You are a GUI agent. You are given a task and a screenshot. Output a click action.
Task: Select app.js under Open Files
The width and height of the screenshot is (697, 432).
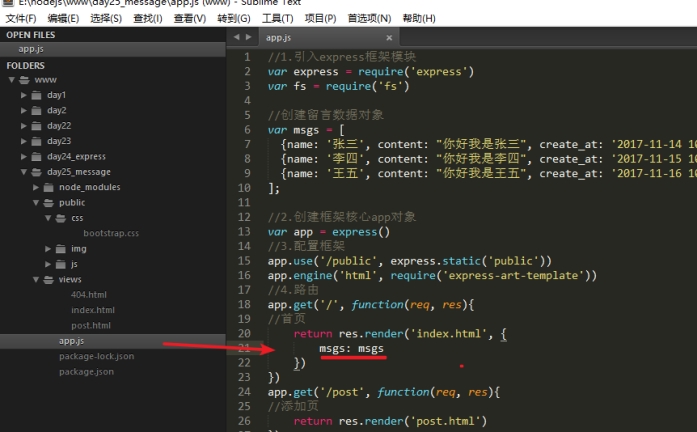pyautogui.click(x=31, y=48)
